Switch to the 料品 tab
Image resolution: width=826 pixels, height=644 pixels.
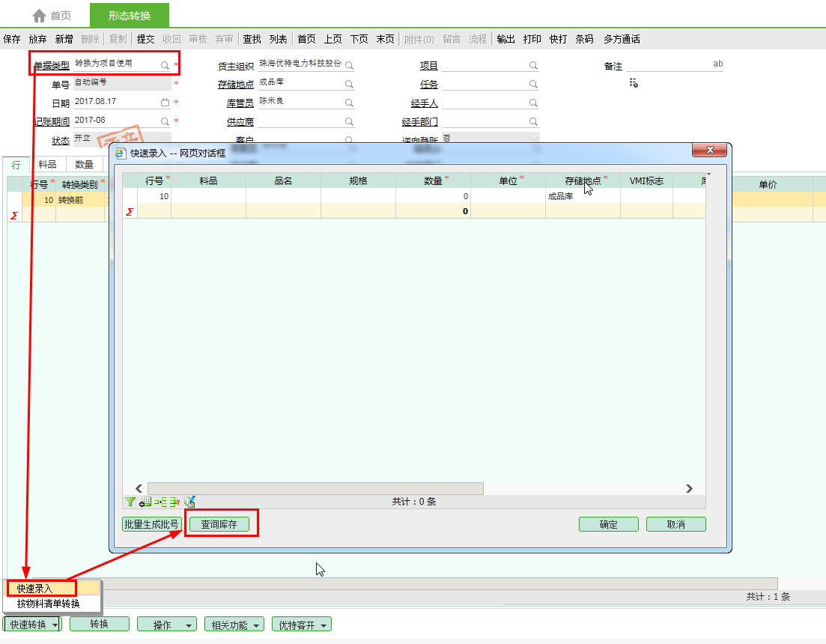coord(47,164)
